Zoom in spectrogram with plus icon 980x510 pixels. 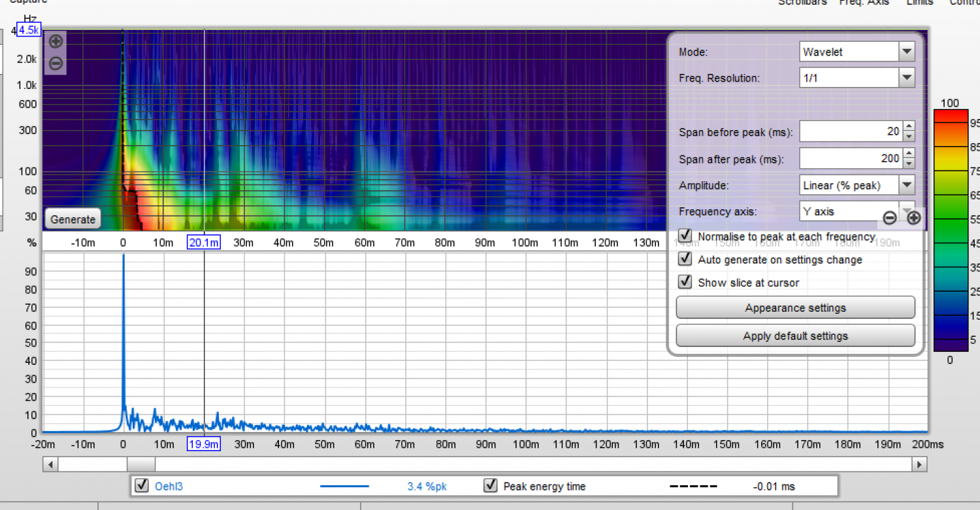56,41
